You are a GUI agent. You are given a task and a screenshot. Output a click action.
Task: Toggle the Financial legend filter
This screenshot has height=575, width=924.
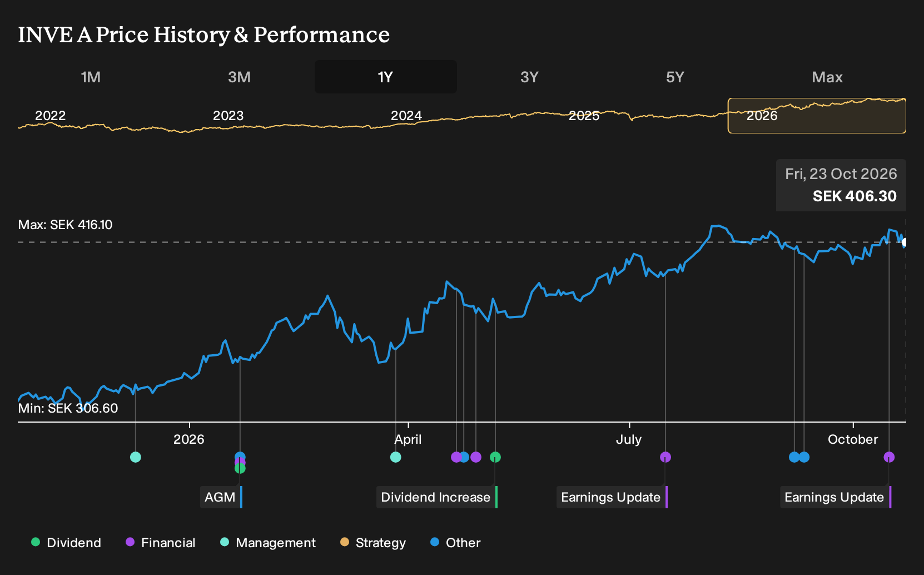pyautogui.click(x=160, y=542)
